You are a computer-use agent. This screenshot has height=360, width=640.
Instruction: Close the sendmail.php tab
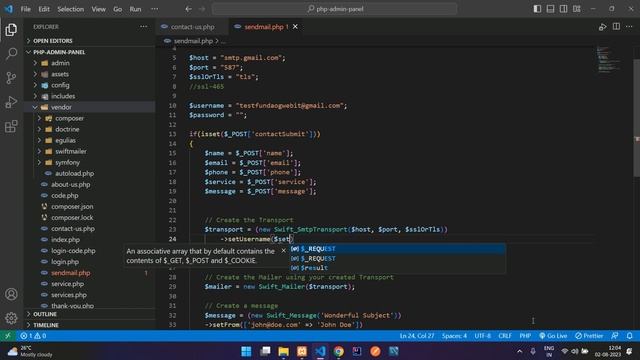pyautogui.click(x=295, y=27)
